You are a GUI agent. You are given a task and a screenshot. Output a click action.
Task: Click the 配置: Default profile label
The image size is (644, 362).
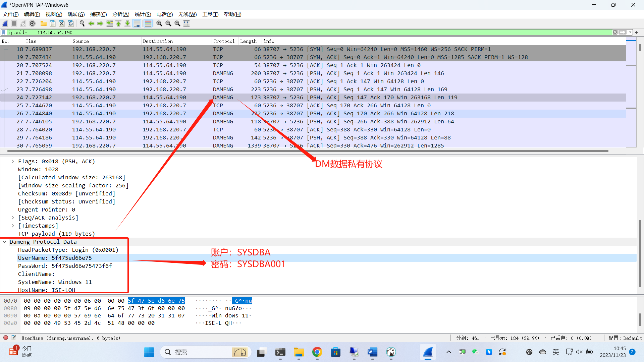625,338
